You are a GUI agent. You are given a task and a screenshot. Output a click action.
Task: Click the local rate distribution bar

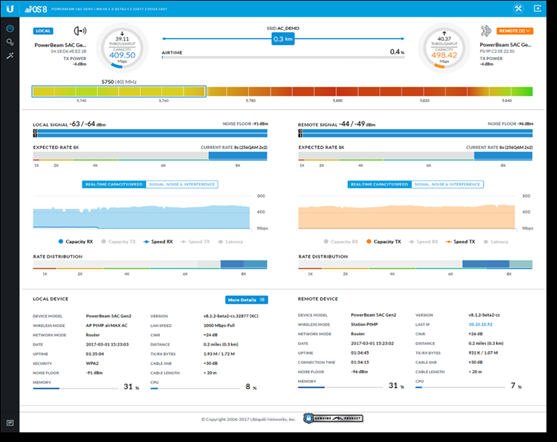(150, 265)
